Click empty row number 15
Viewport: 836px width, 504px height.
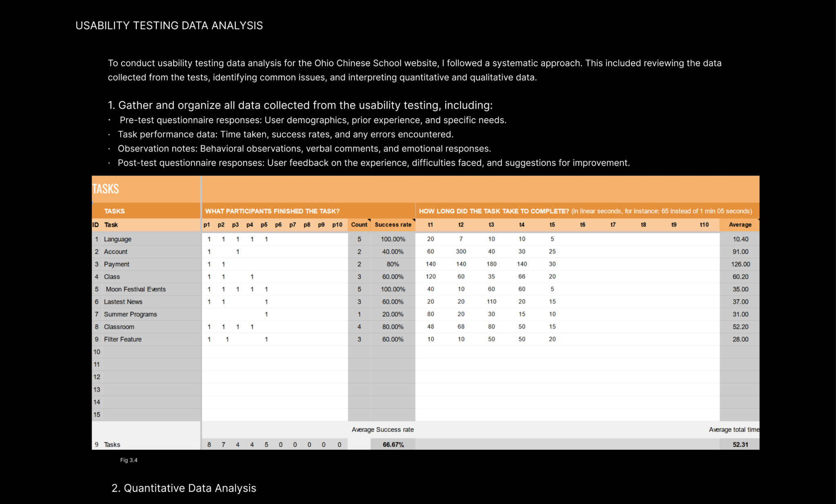97,415
